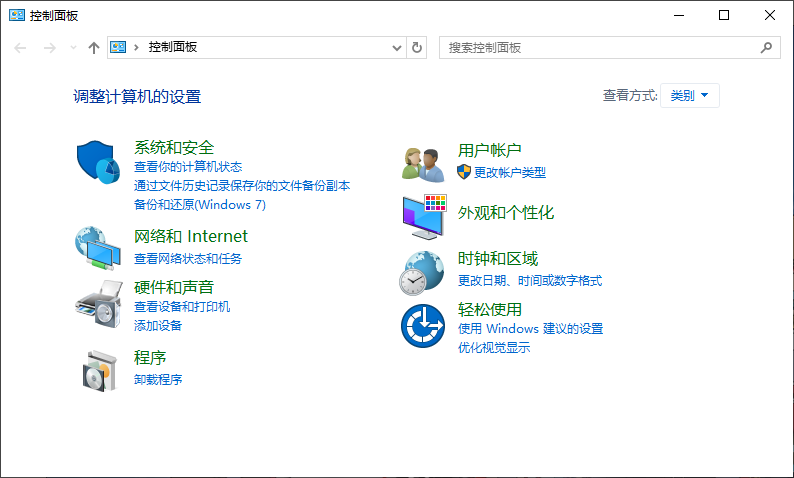
Task: Click 查看设备和打印机 link
Action: pyautogui.click(x=182, y=307)
